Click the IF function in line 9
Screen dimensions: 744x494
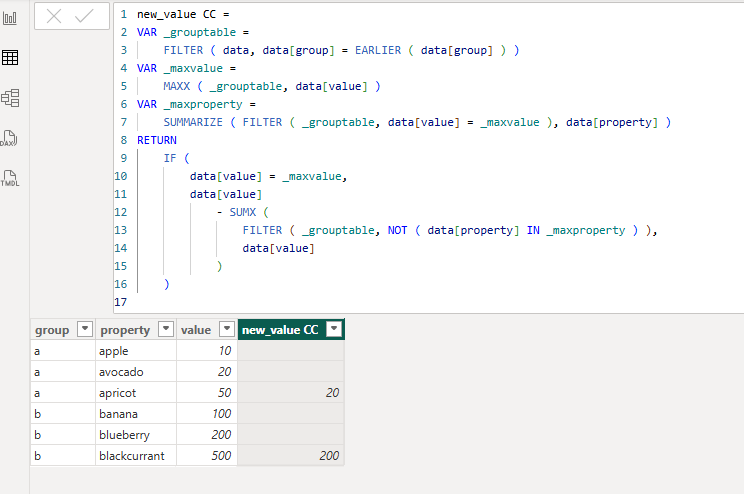(170, 158)
